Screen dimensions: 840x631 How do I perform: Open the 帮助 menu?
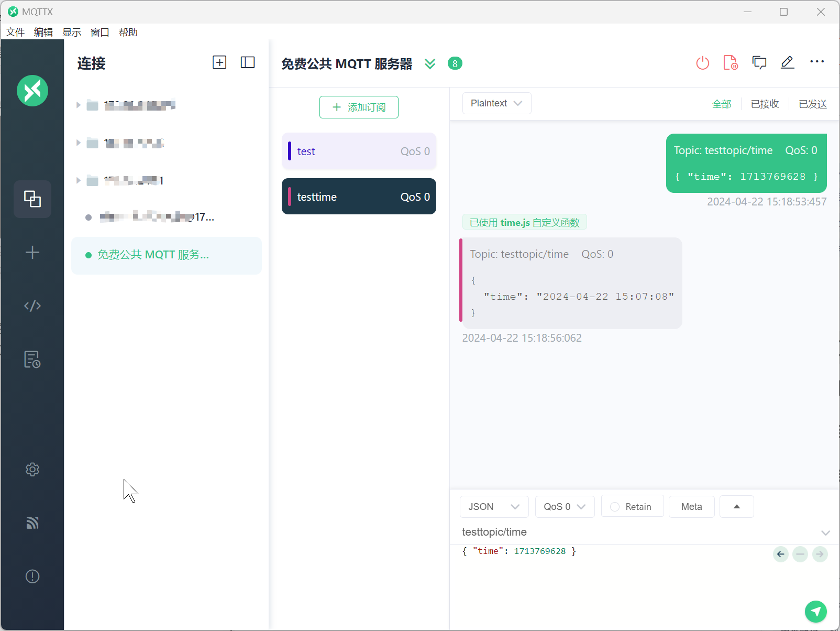pyautogui.click(x=128, y=32)
